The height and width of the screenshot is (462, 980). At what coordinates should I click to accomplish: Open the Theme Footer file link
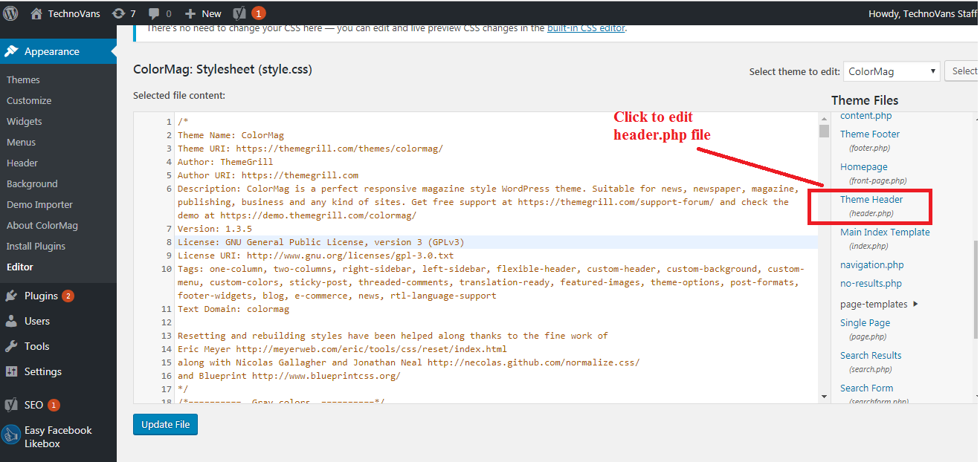pyautogui.click(x=870, y=134)
